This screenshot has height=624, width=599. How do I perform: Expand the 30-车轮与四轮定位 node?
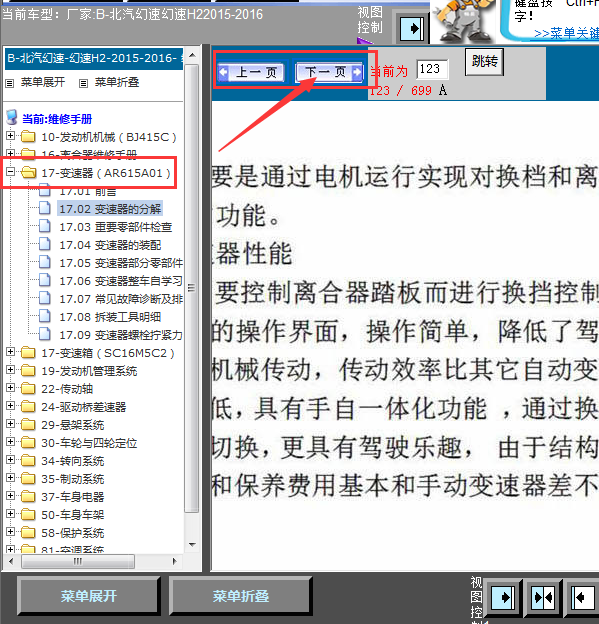point(11,442)
